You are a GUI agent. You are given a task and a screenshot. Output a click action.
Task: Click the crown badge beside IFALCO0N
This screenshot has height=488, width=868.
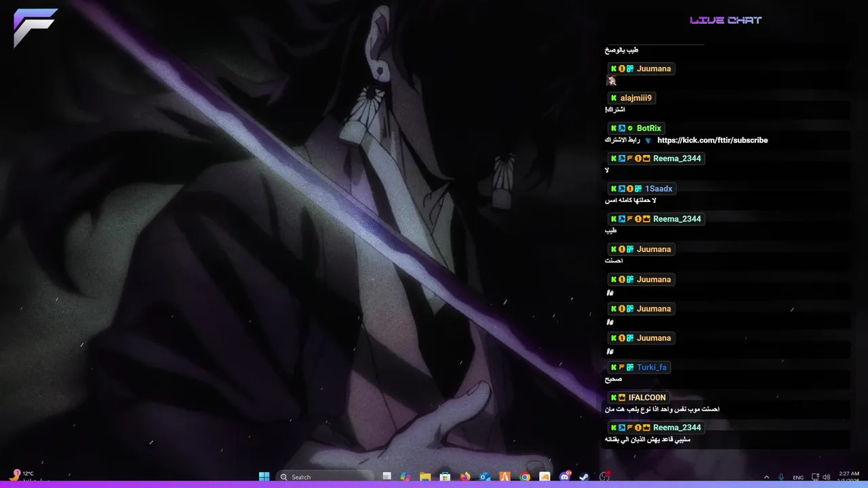(x=622, y=397)
